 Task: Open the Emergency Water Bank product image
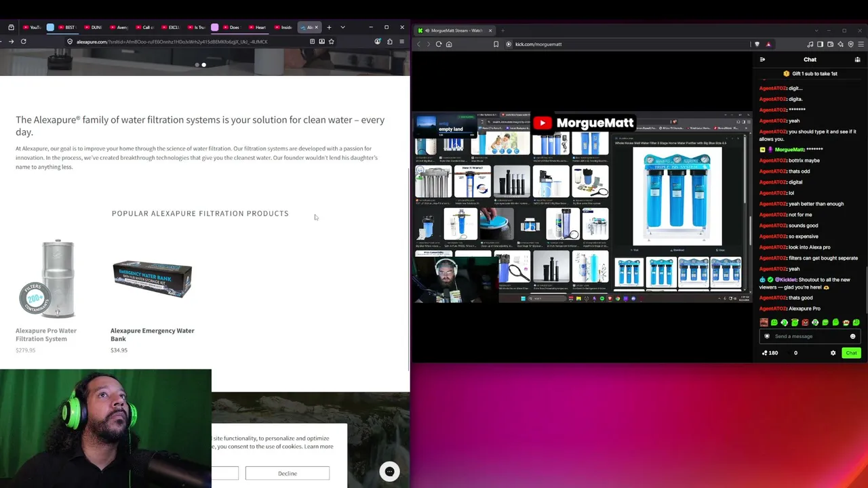pos(153,279)
